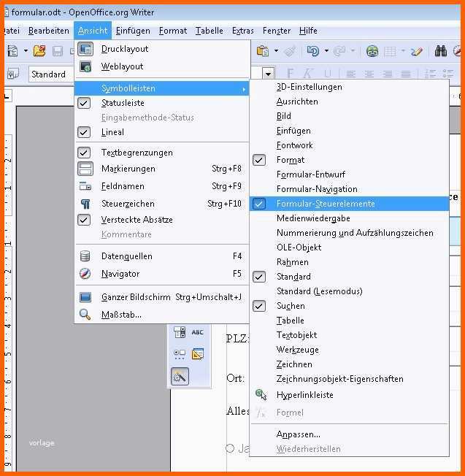Click the Weblayout view icon

(x=85, y=66)
